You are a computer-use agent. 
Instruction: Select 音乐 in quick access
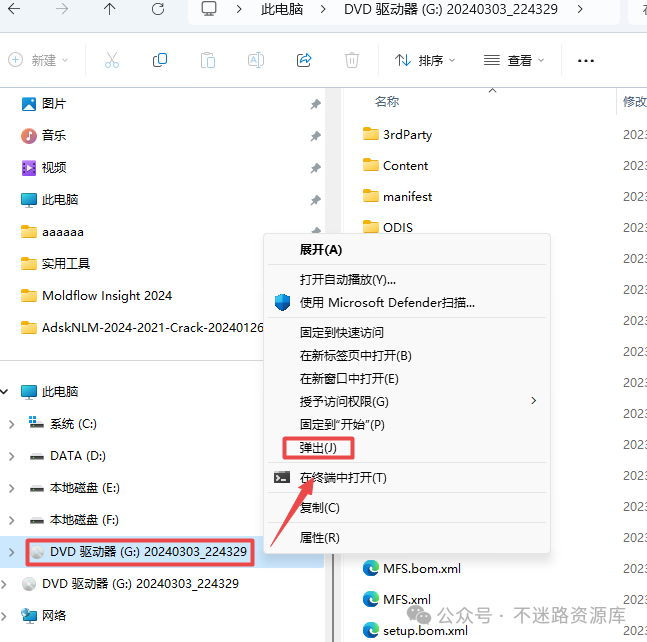click(x=43, y=136)
